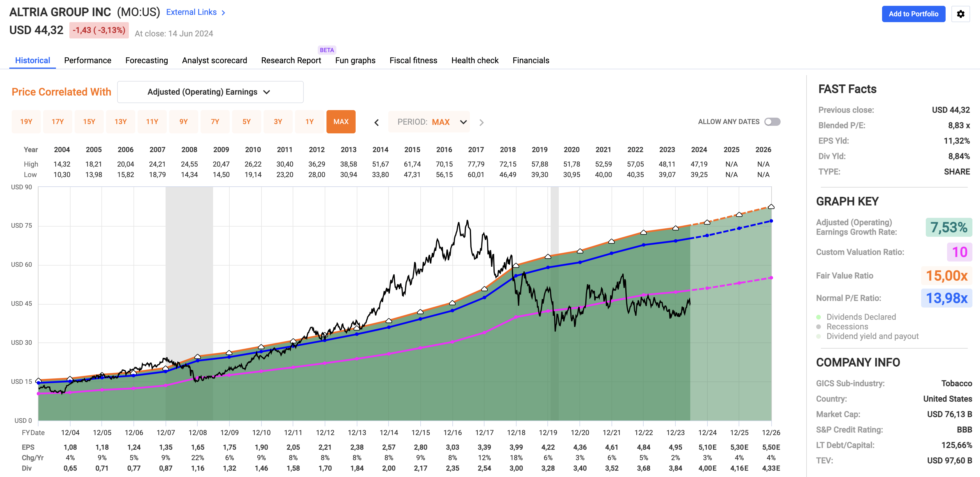Click the next period right arrow
980x477 pixels.
pos(481,122)
